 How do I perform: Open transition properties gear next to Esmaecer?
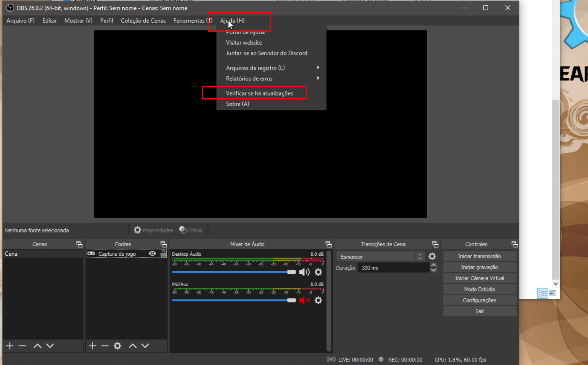pos(432,256)
